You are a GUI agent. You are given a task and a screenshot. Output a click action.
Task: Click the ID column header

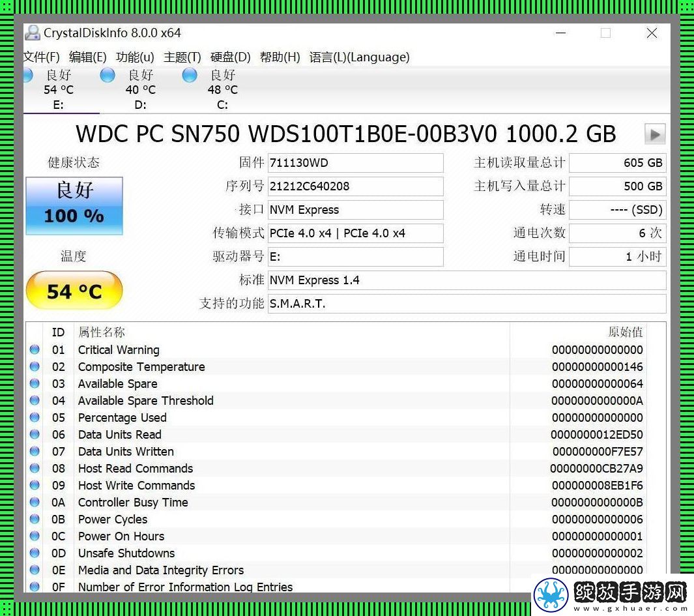pyautogui.click(x=58, y=332)
